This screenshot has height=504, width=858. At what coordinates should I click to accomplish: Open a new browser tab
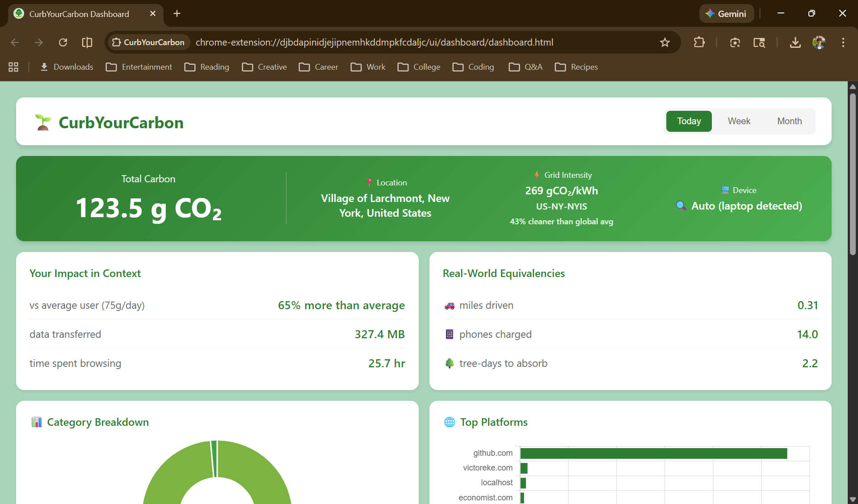pyautogui.click(x=177, y=14)
